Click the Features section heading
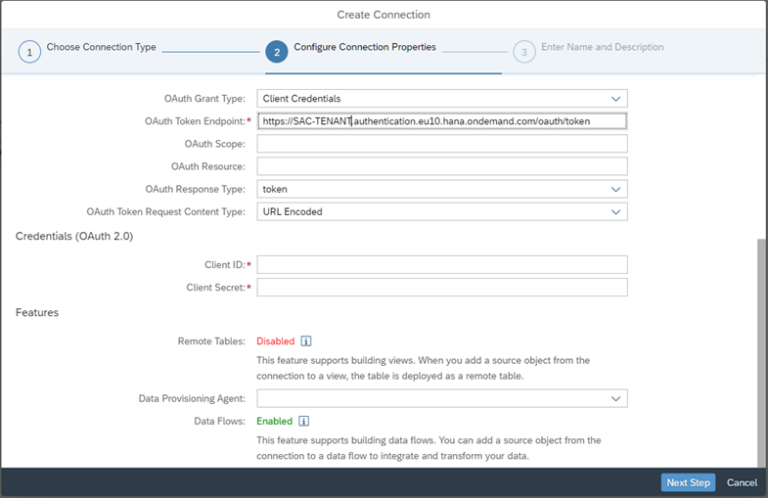 [x=37, y=312]
